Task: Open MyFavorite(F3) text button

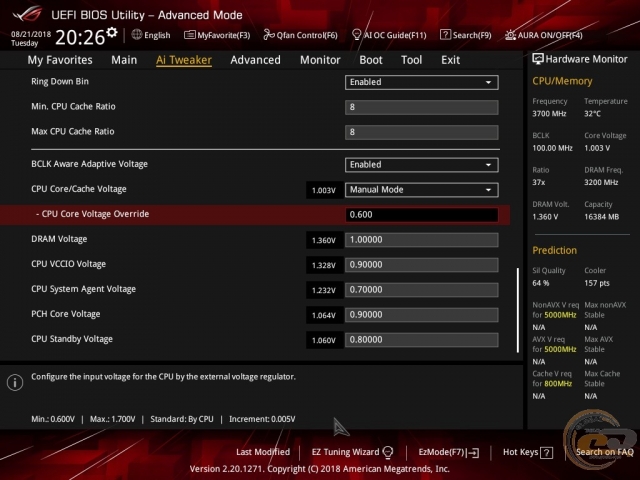Action: [x=224, y=36]
